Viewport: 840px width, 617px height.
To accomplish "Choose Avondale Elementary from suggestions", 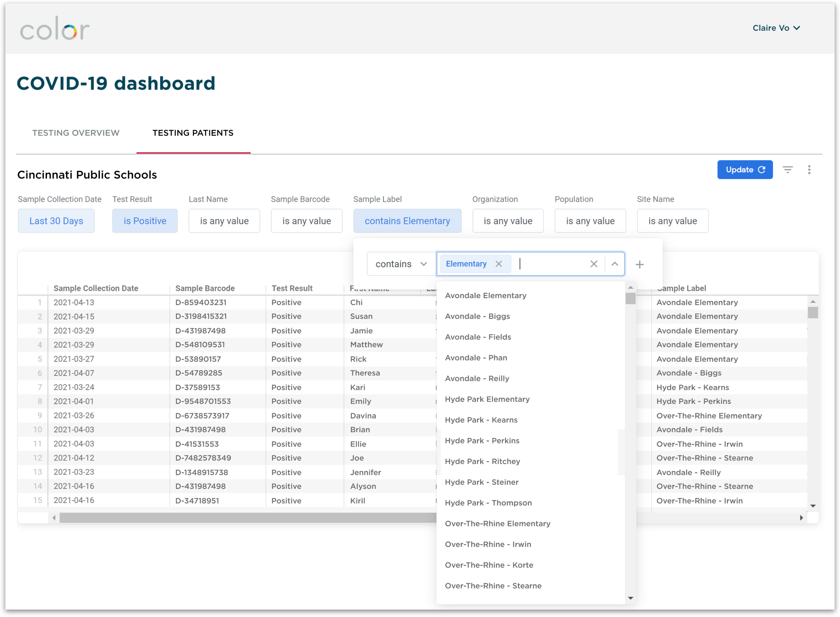I will (x=531, y=296).
